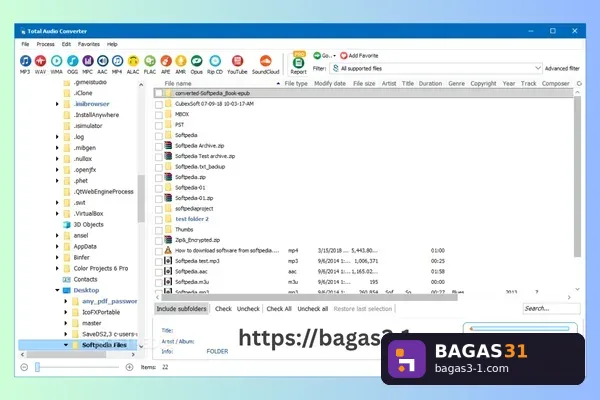Open the Advanced filter link
The image size is (600, 400).
tap(562, 69)
